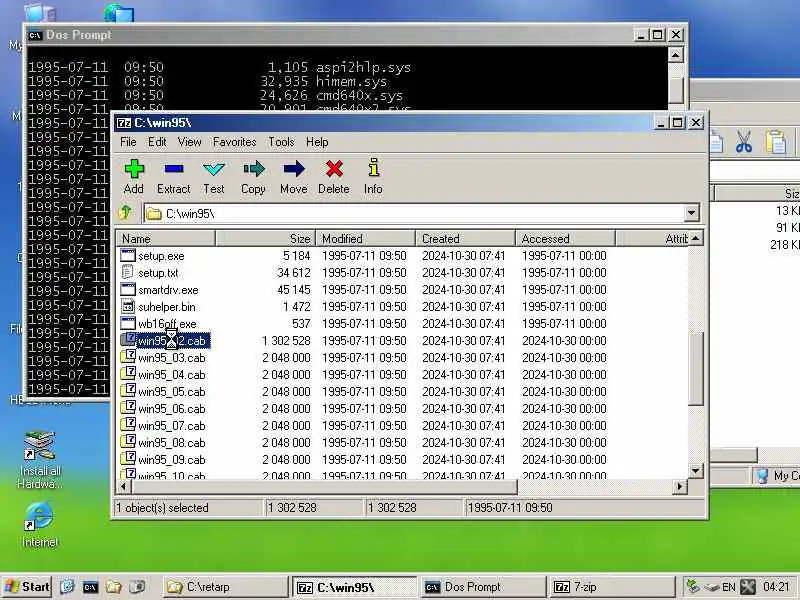Switch to Dos Prompt taskbar button
This screenshot has width=800, height=600.
(483, 587)
